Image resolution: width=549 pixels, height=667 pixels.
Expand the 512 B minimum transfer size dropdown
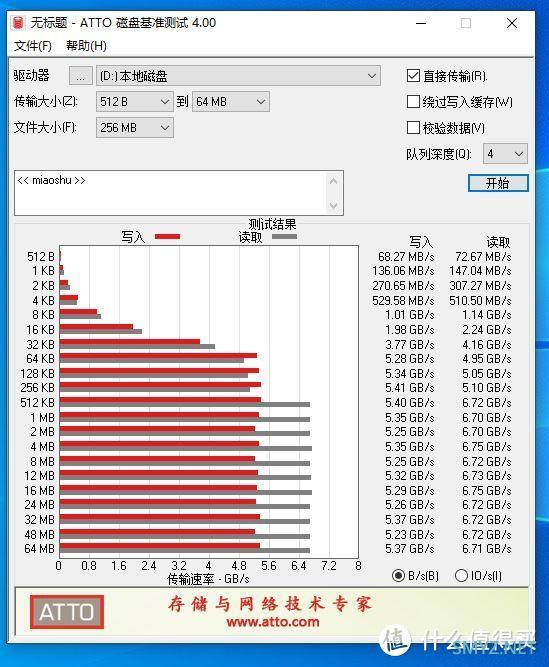pos(134,102)
